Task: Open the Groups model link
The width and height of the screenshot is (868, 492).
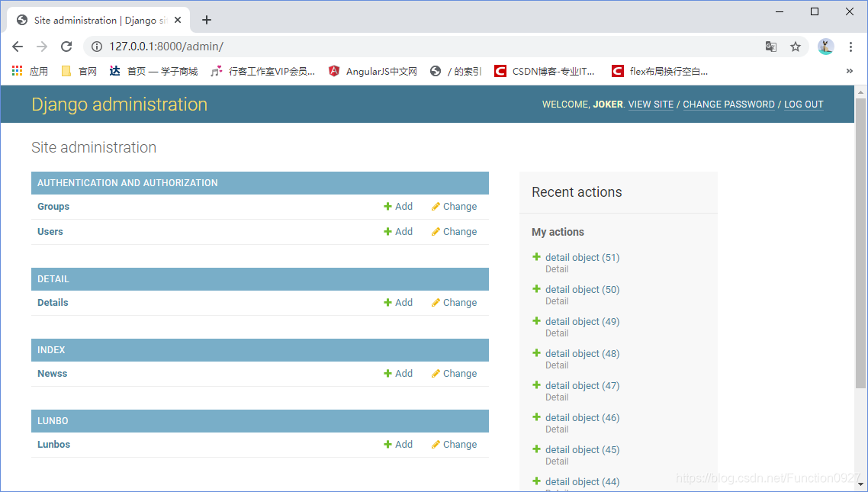Action: point(53,207)
